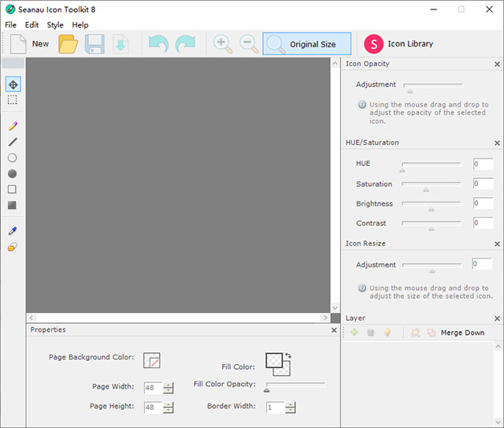
Task: Select the Eyedropper color picker tool
Action: 13,231
